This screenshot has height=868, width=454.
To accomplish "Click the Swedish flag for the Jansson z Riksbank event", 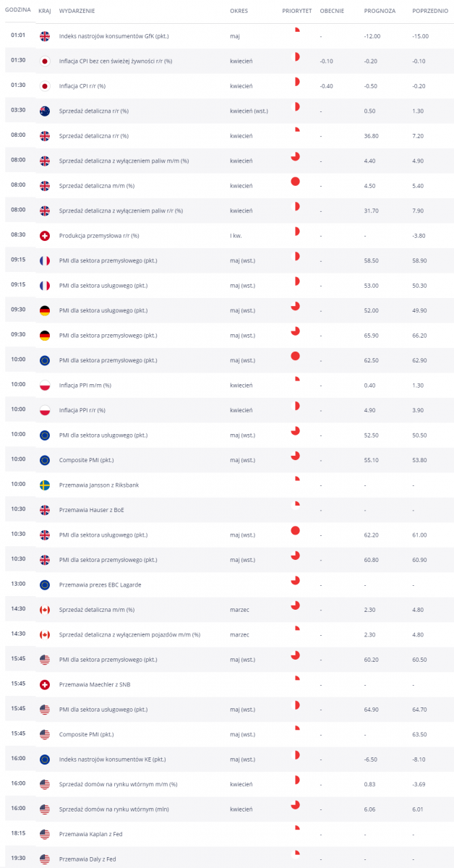I will tap(45, 485).
